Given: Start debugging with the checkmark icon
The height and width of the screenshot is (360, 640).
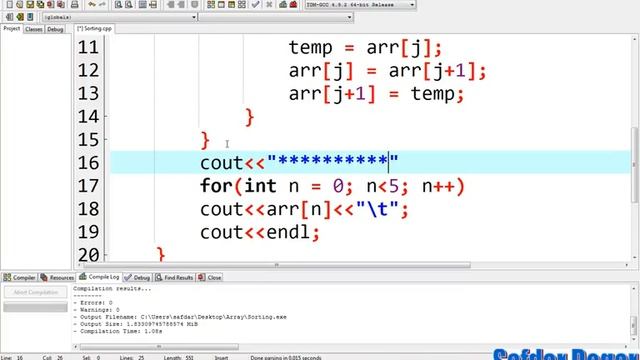Looking at the screenshot, I should point(256,4).
